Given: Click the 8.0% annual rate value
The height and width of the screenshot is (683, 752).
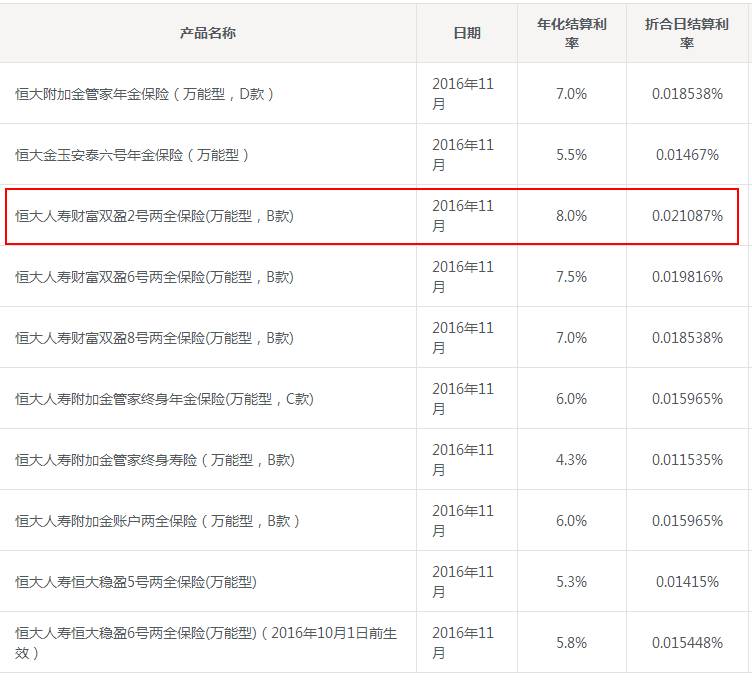Looking at the screenshot, I should [x=571, y=216].
